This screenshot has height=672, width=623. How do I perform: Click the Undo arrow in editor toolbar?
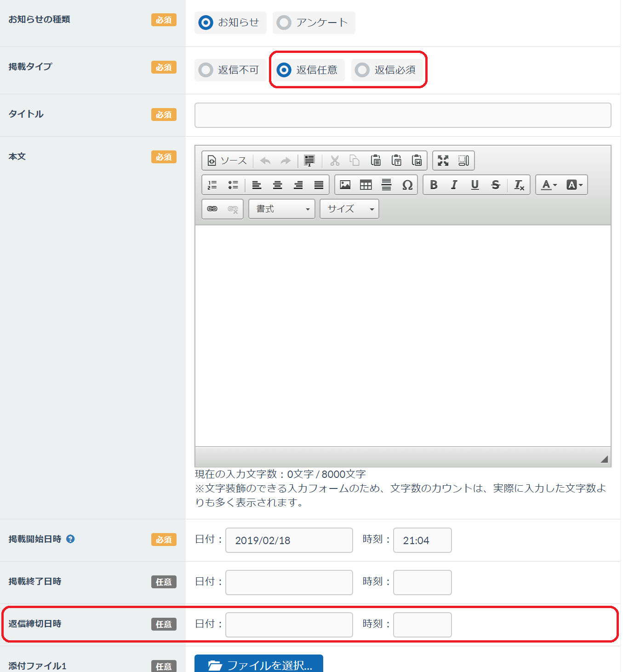(265, 161)
